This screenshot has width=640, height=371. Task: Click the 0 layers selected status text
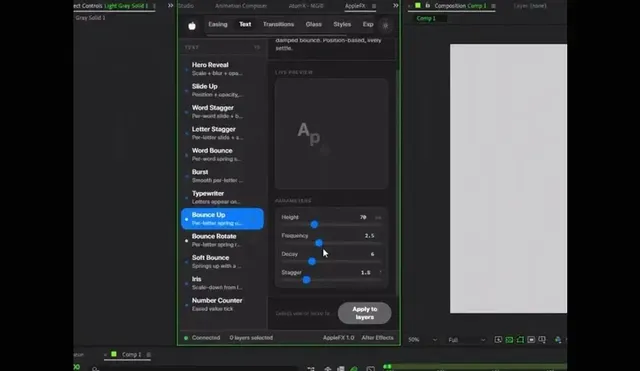(251, 338)
